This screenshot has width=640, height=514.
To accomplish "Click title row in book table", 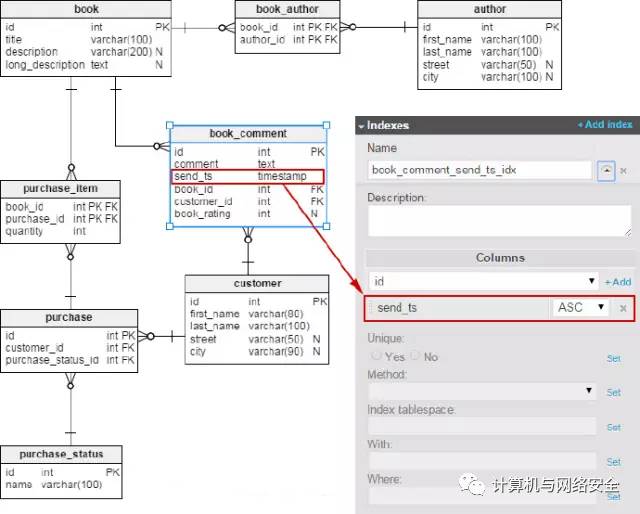I will coord(86,40).
